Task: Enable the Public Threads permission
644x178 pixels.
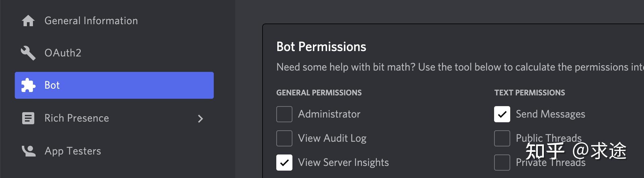Action: click(x=502, y=138)
